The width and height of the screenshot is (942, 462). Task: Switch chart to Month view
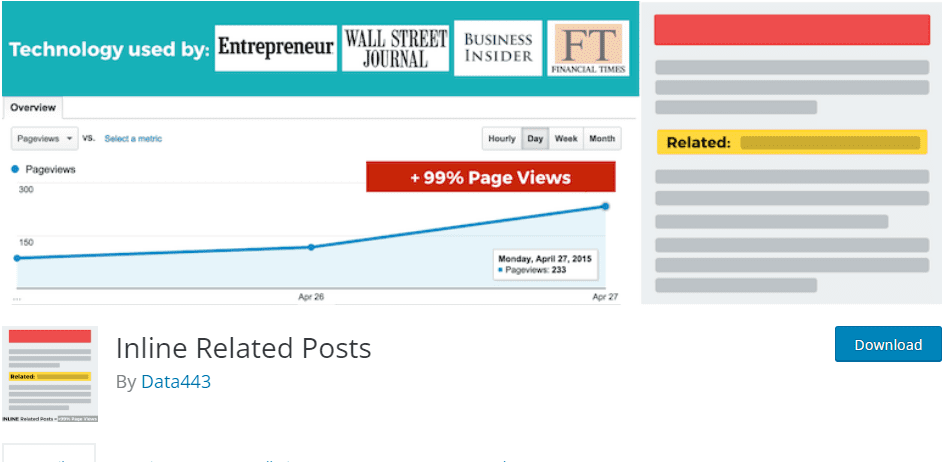pos(602,139)
